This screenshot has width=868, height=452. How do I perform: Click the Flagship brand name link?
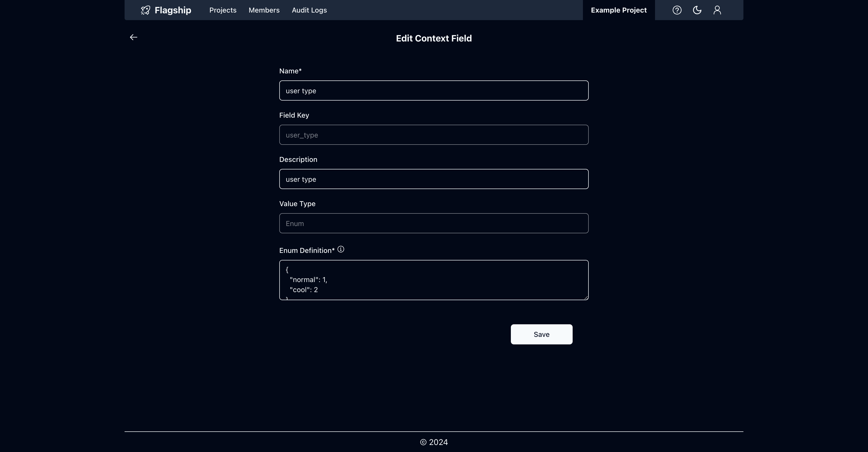[173, 10]
